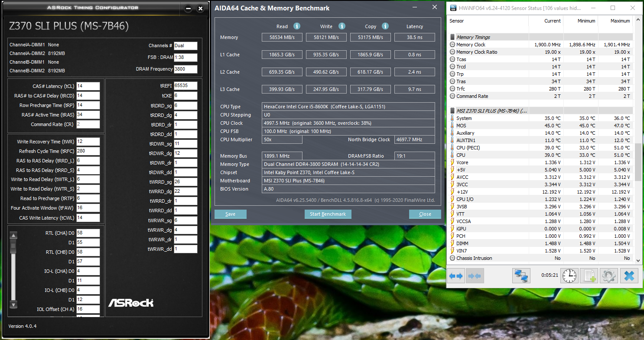This screenshot has width=644, height=340.
Task: Click the L3 Cache Copy value 317.79 GB/s
Action: tap(370, 89)
